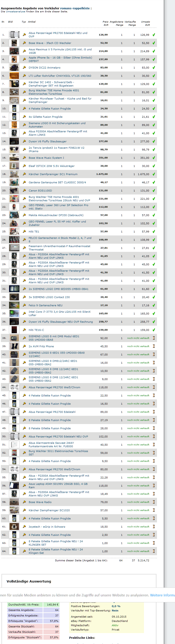
Task: Open seller profile romans-rappelkiste
Action: click(75, 8)
